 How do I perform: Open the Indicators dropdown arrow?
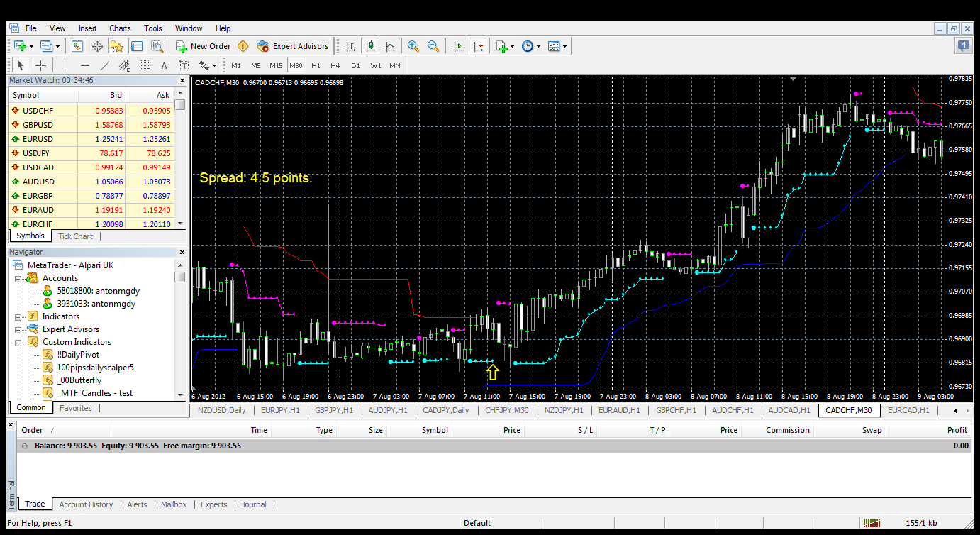point(512,46)
